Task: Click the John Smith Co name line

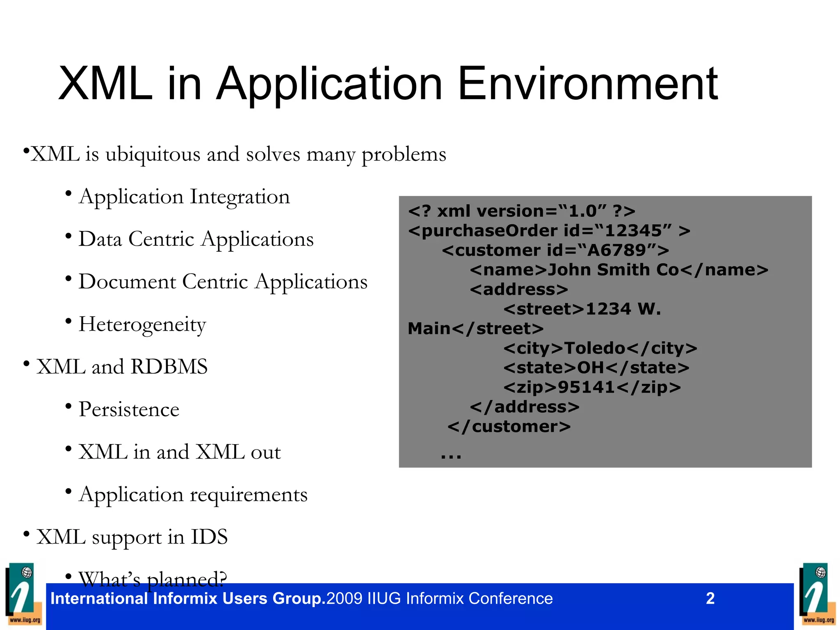Action: click(619, 270)
